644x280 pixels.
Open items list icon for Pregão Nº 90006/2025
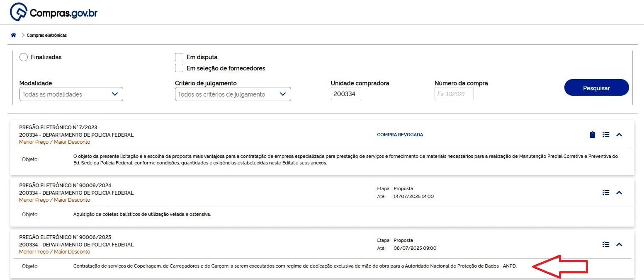[x=606, y=244]
